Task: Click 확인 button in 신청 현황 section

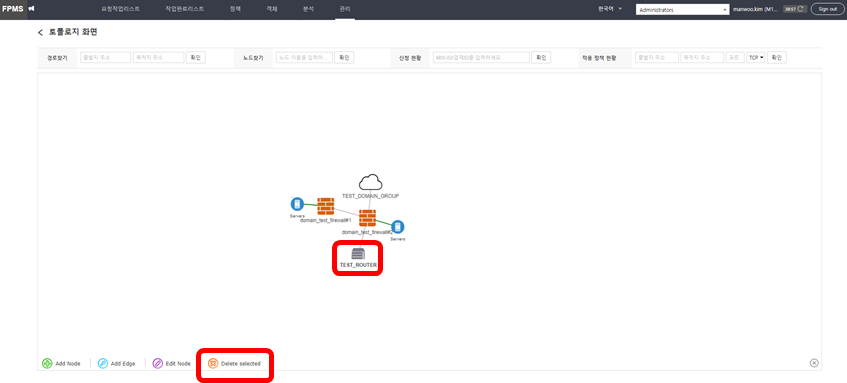Action: point(541,57)
